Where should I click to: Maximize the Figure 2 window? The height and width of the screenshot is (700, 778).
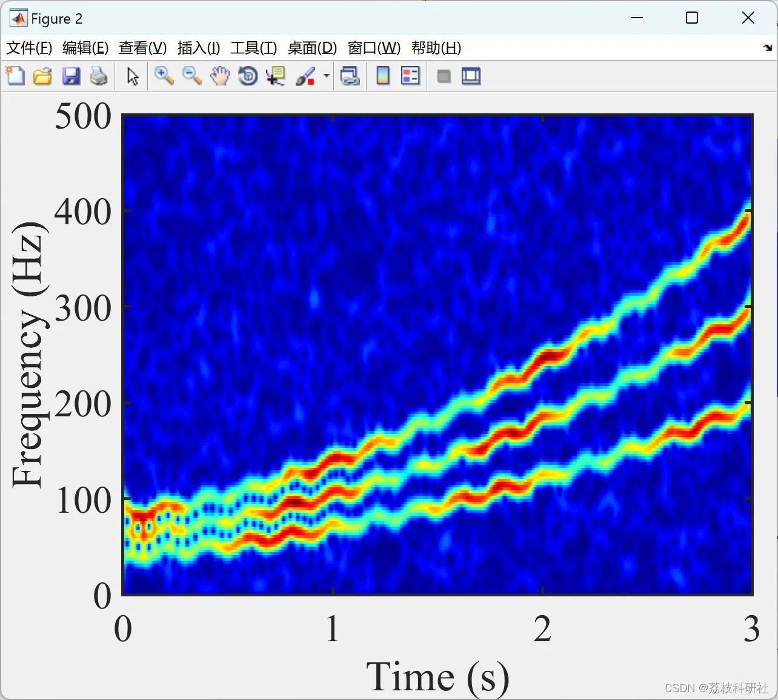692,18
